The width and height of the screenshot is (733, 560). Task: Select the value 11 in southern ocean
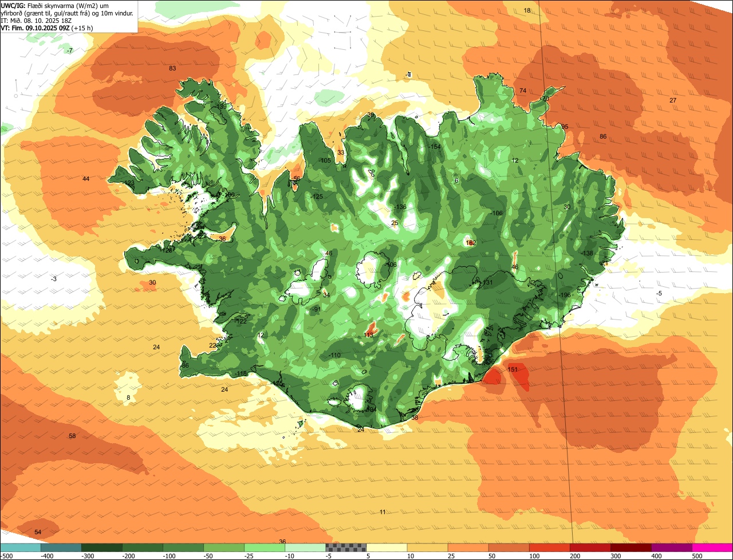coord(383,512)
